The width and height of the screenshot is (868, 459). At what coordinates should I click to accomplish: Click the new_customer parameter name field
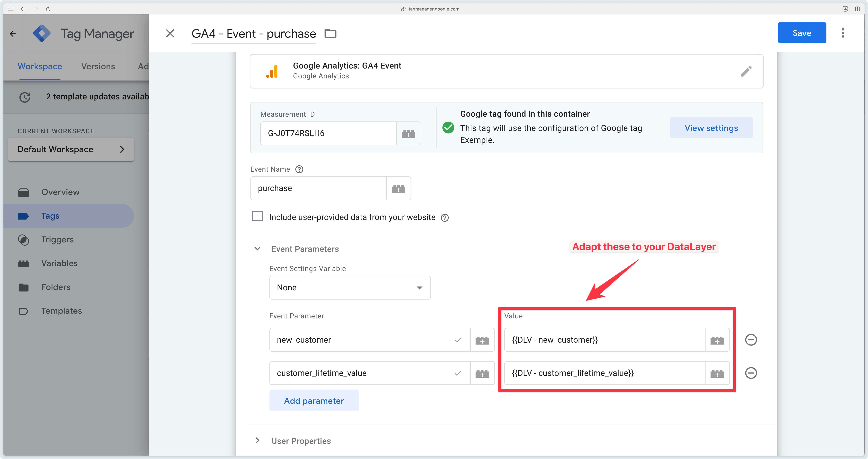[x=370, y=340]
